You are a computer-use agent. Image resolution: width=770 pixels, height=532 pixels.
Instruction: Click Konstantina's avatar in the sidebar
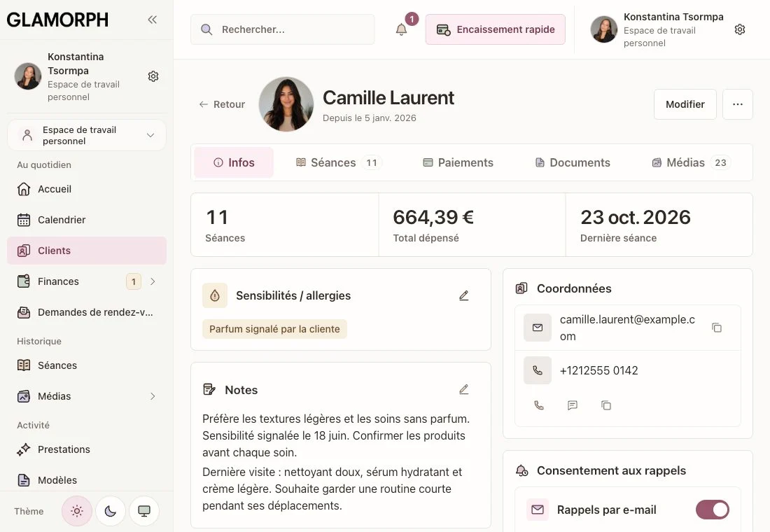click(x=28, y=76)
